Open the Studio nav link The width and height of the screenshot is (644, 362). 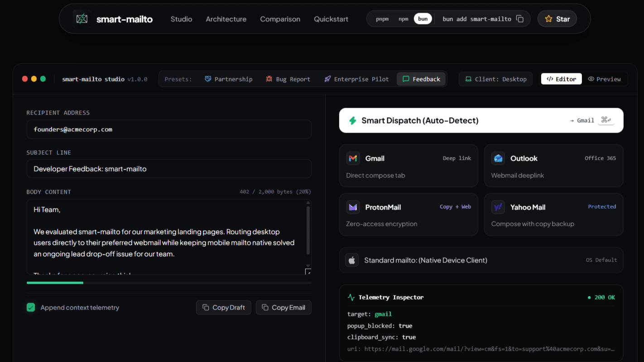click(x=181, y=19)
